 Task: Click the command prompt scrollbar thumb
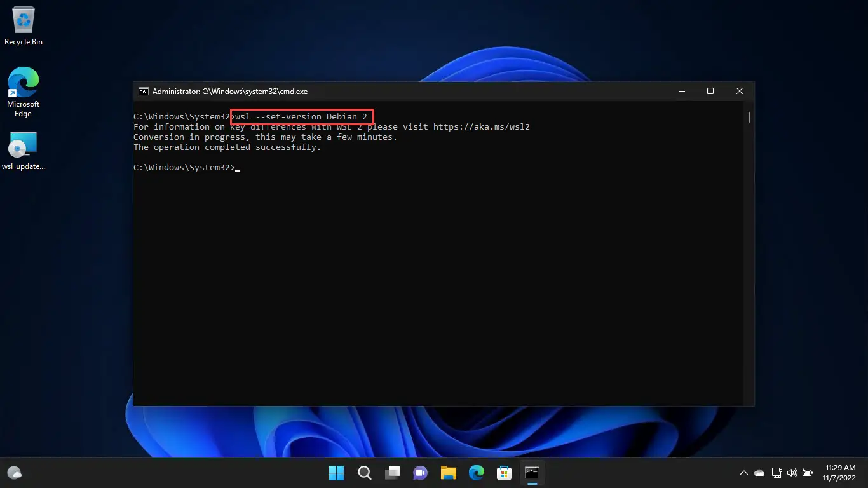click(x=749, y=117)
